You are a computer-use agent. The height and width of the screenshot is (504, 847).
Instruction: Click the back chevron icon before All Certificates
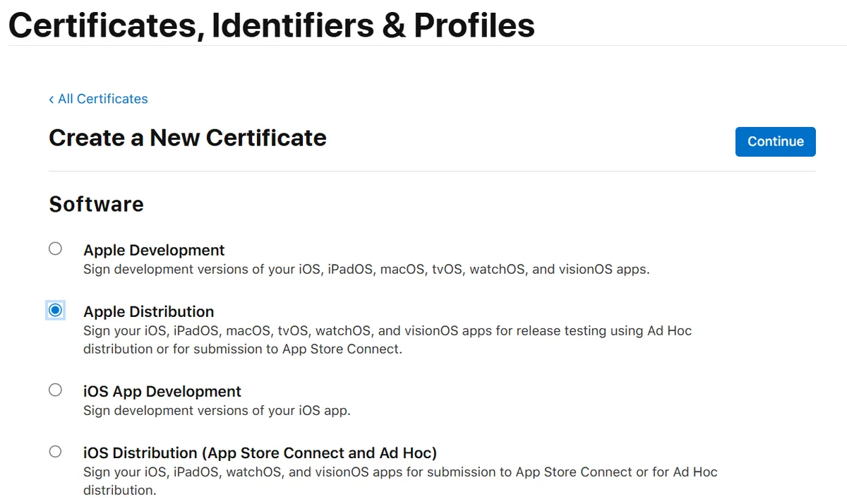[50, 99]
